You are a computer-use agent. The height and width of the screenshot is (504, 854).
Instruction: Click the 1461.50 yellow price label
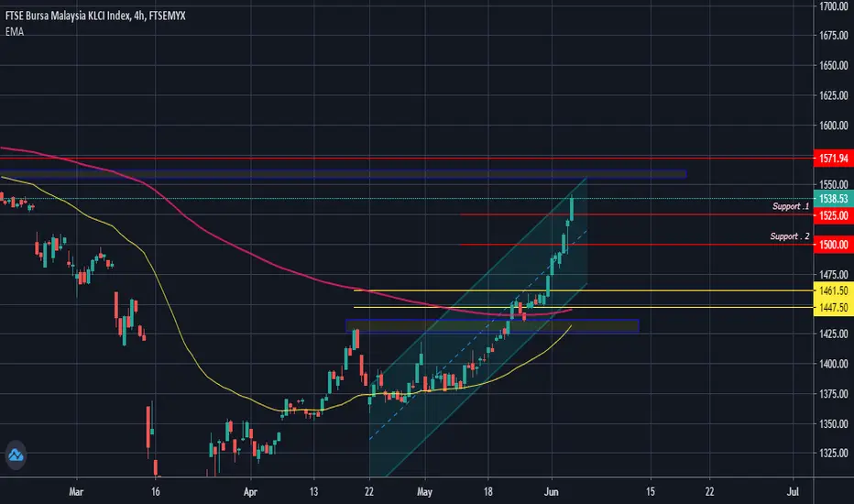(x=833, y=291)
